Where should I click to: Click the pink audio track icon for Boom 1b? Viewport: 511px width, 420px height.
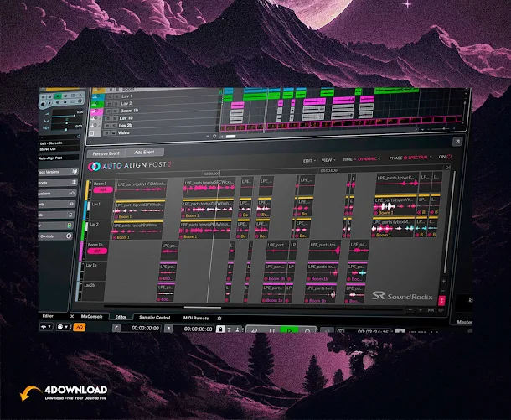pyautogui.click(x=96, y=111)
